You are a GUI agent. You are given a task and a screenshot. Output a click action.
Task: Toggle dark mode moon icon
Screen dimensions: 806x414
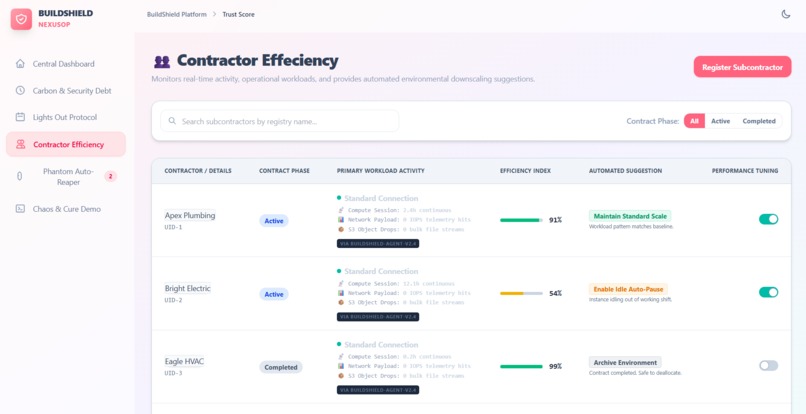coord(785,14)
